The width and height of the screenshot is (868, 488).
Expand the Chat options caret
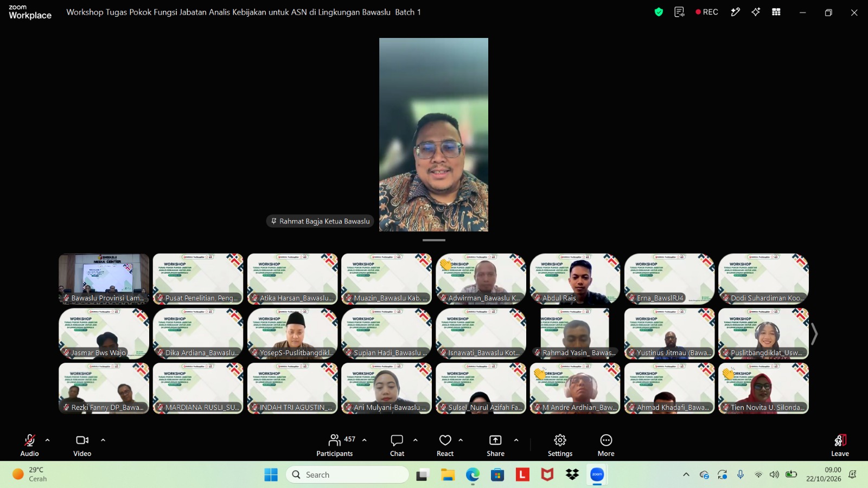click(416, 440)
